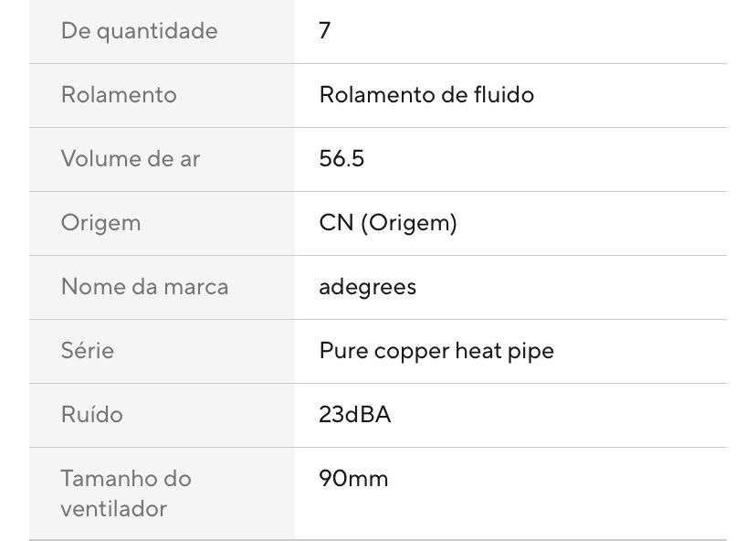Select 'Pure copper heat pipe' value
The width and height of the screenshot is (756, 541).
[x=436, y=351]
